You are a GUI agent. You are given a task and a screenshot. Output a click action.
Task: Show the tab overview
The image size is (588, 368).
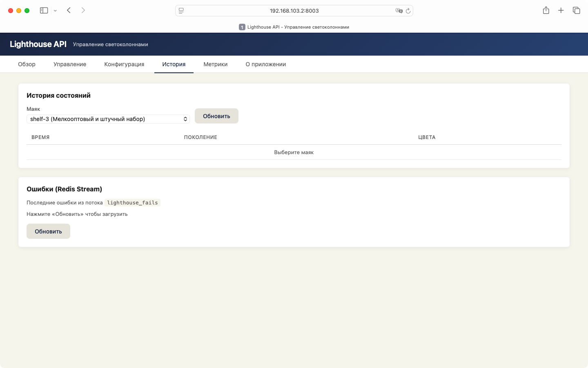(x=576, y=11)
